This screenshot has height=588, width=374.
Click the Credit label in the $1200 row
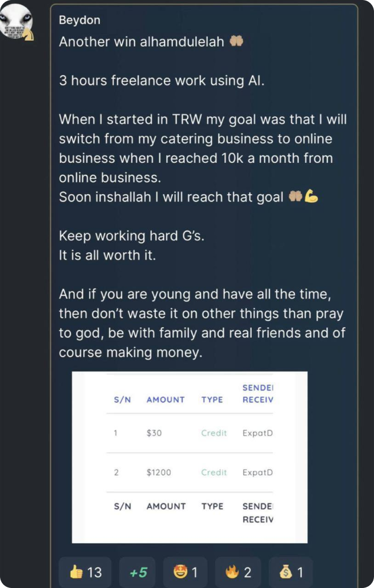[214, 472]
